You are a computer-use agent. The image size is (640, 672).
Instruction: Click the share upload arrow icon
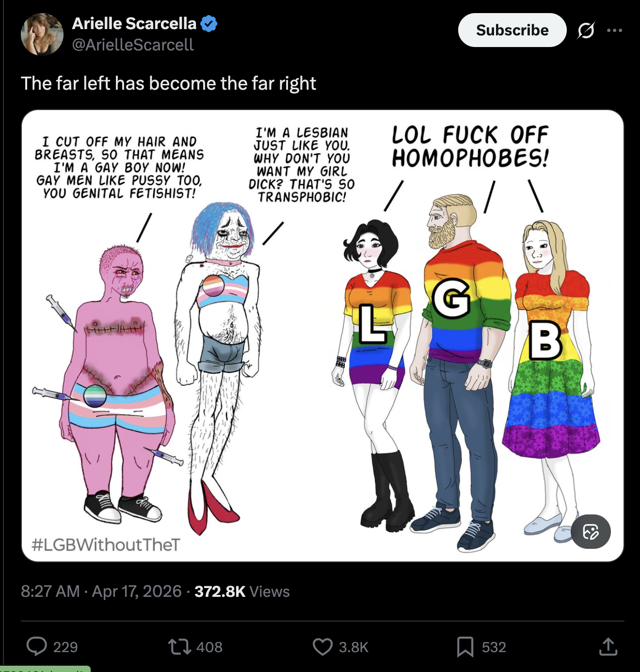pos(608,646)
